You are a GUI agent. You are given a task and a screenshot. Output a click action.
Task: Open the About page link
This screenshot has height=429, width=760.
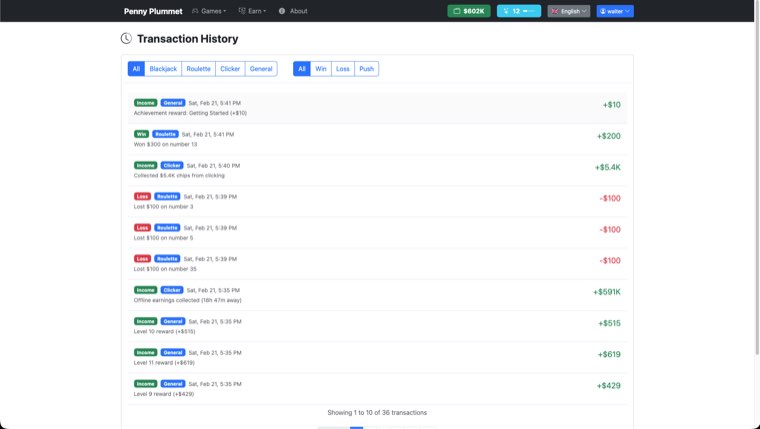coord(293,11)
